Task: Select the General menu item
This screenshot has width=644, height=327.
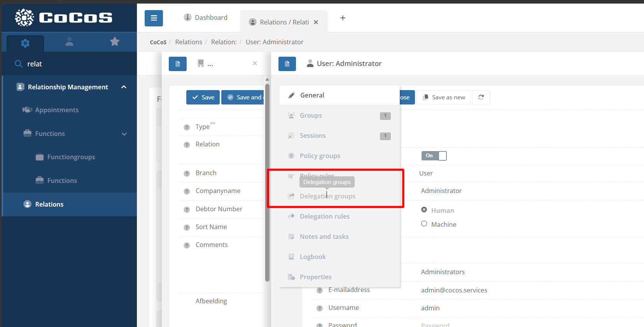Action: pos(339,95)
